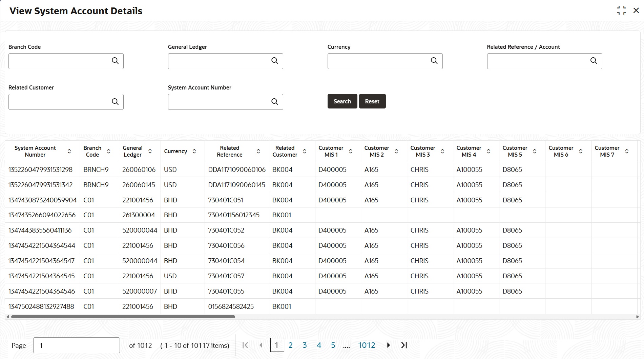Screen dimensions: 644x359
Task: Select account number 1347454221504364544
Action: [x=42, y=245]
